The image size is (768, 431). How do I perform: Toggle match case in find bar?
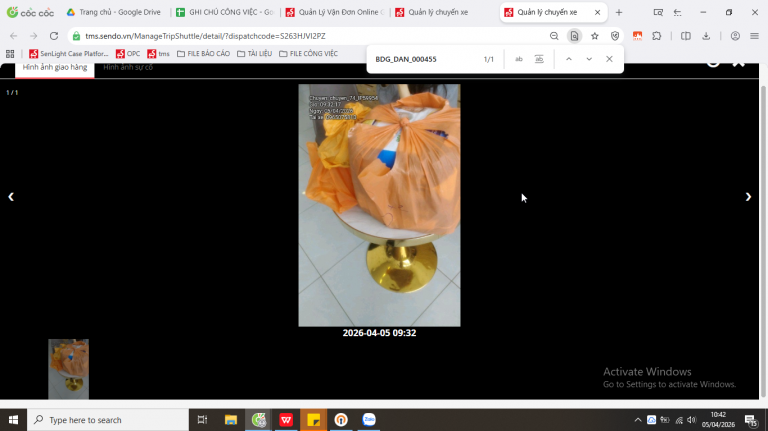[x=519, y=59]
